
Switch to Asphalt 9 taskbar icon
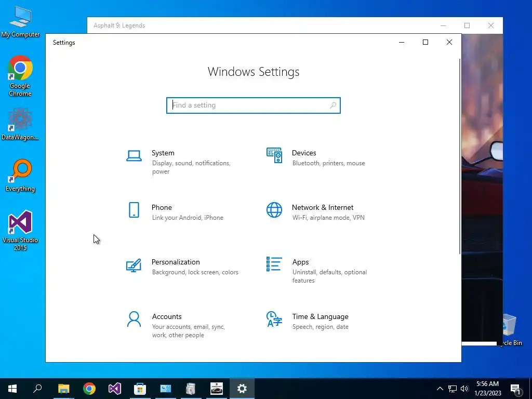[217, 389]
